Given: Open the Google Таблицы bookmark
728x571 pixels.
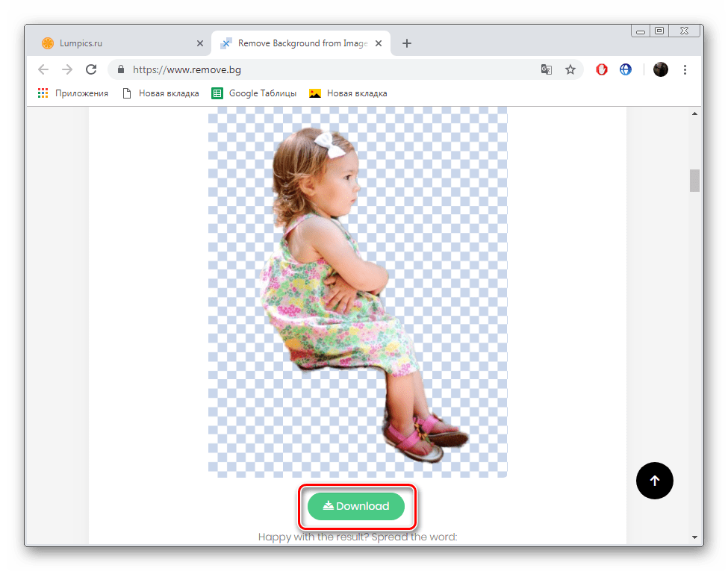Looking at the screenshot, I should (254, 93).
